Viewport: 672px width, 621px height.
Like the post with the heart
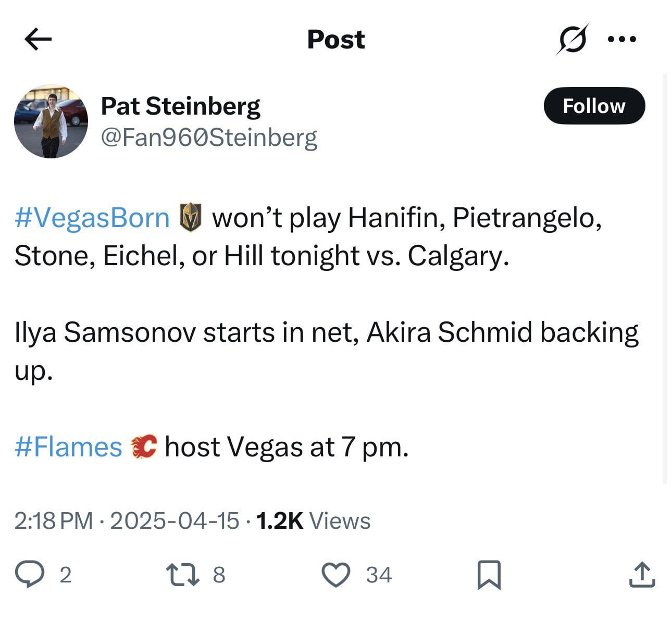335,574
